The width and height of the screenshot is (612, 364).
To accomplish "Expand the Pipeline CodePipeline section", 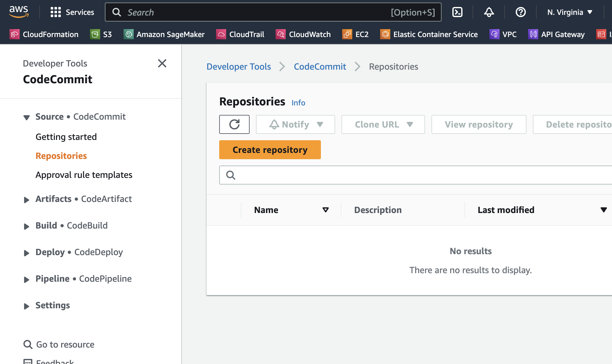I will click(27, 279).
